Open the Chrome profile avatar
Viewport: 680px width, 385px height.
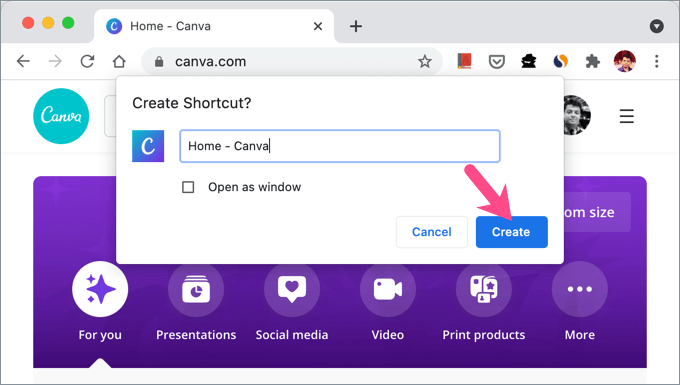[624, 61]
